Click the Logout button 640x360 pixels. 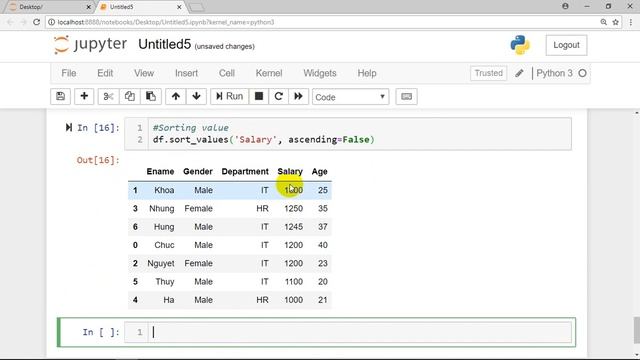click(x=566, y=45)
